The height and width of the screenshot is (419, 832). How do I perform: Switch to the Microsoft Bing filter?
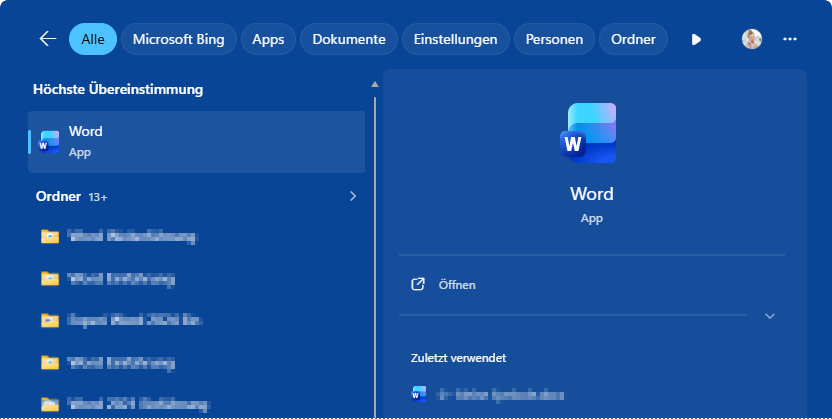[x=178, y=39]
